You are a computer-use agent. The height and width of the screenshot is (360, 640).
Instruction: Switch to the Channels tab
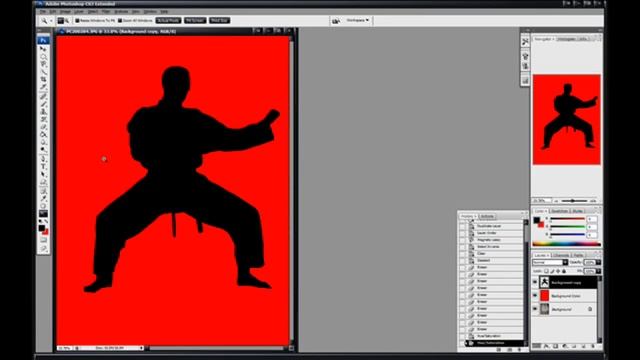point(561,255)
